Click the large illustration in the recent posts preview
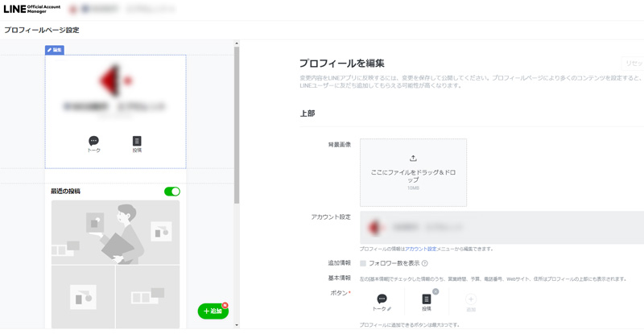Viewport: 644px width, 334px height. tap(115, 233)
